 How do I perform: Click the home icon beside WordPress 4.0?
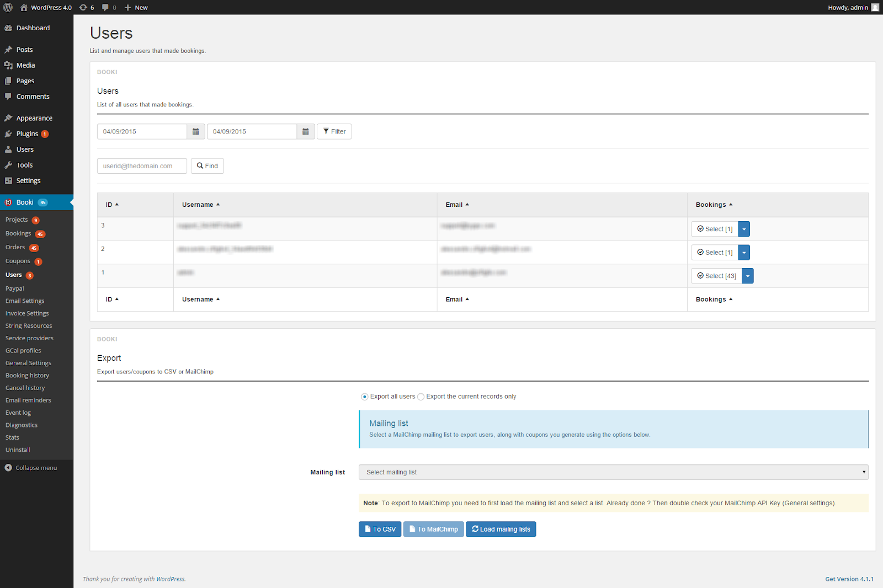coord(24,7)
